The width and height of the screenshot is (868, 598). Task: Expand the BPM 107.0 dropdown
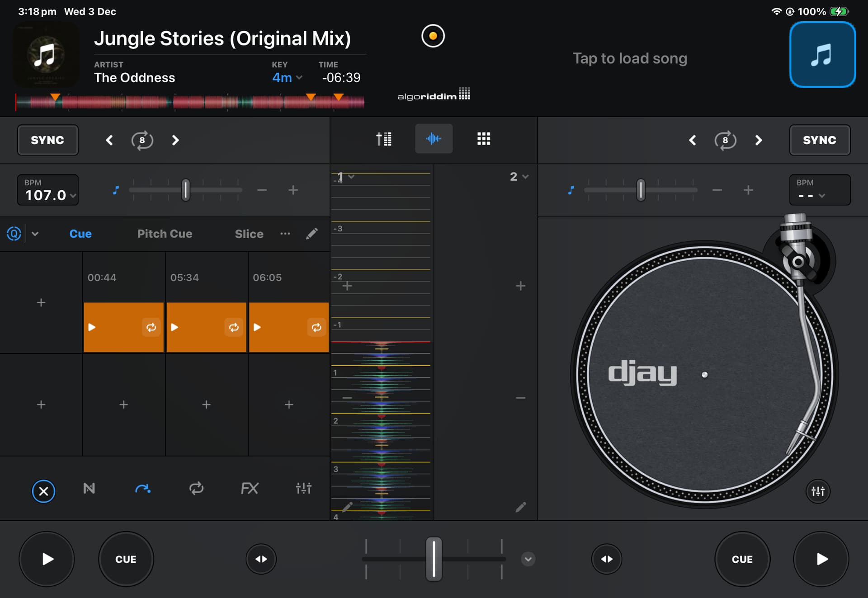pos(48,190)
